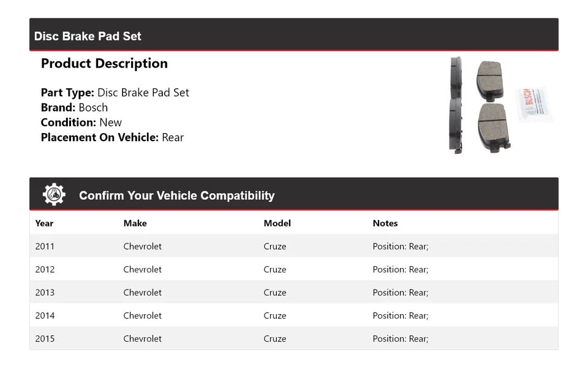Click Placement On Vehicle: Rear text
This screenshot has height=368, width=588.
tap(112, 137)
